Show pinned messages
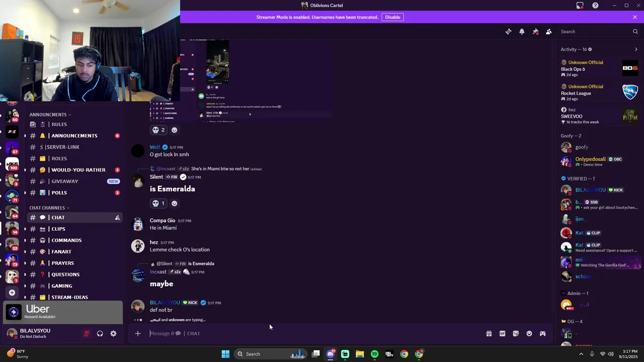This screenshot has width=644, height=362. coord(535,31)
